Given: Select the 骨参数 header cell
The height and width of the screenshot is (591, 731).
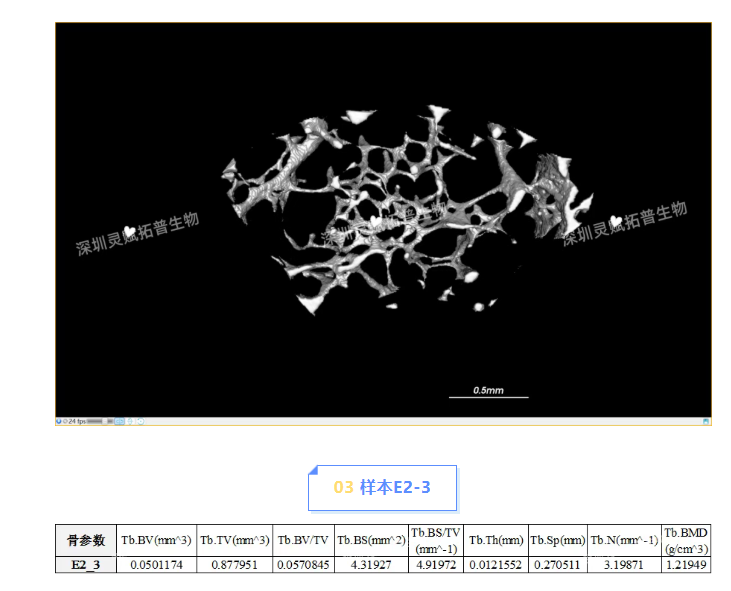Looking at the screenshot, I should pos(85,540).
